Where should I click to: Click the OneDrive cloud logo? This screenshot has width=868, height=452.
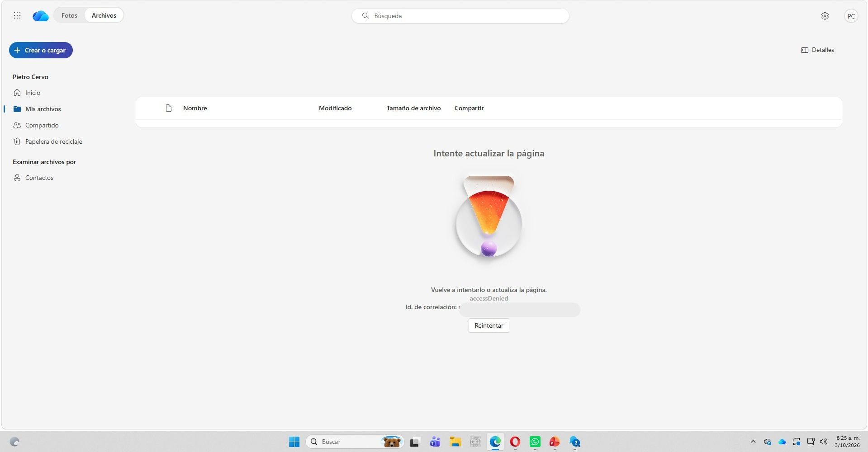tap(41, 16)
